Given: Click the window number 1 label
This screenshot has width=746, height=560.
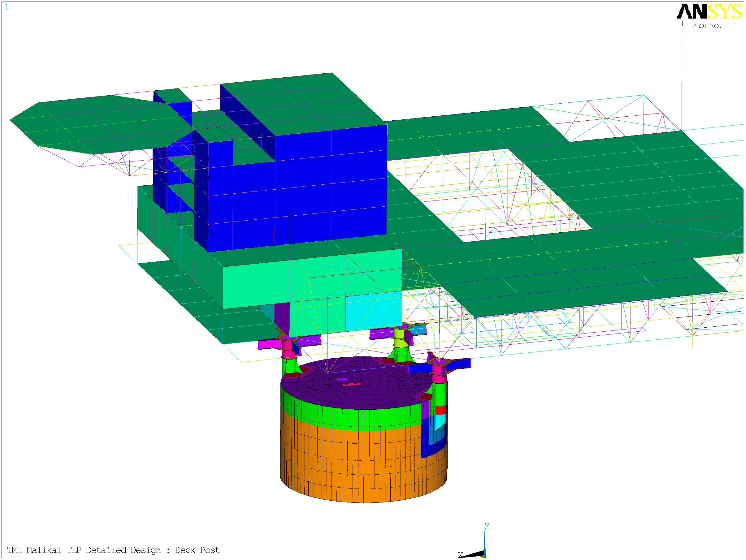Looking at the screenshot, I should click(x=7, y=7).
